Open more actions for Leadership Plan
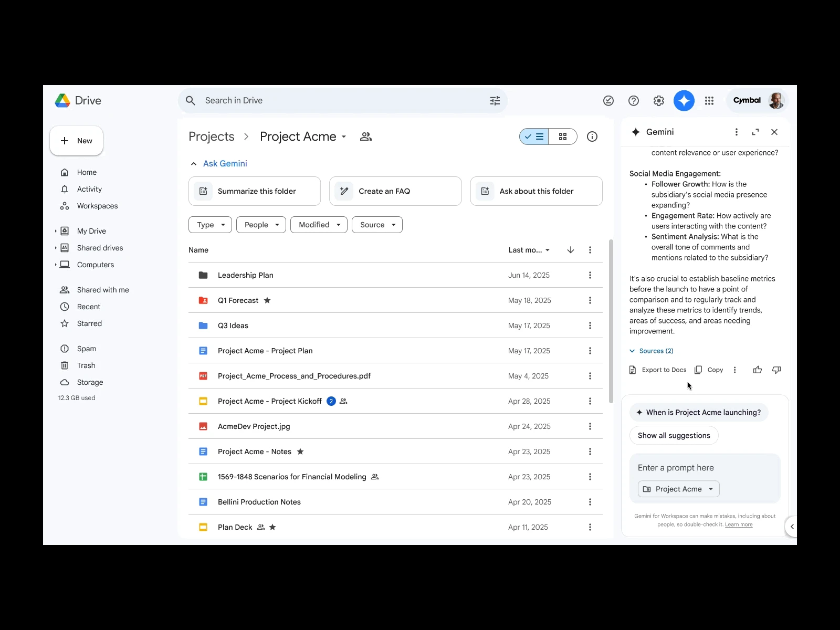Viewport: 840px width, 630px height. click(590, 275)
